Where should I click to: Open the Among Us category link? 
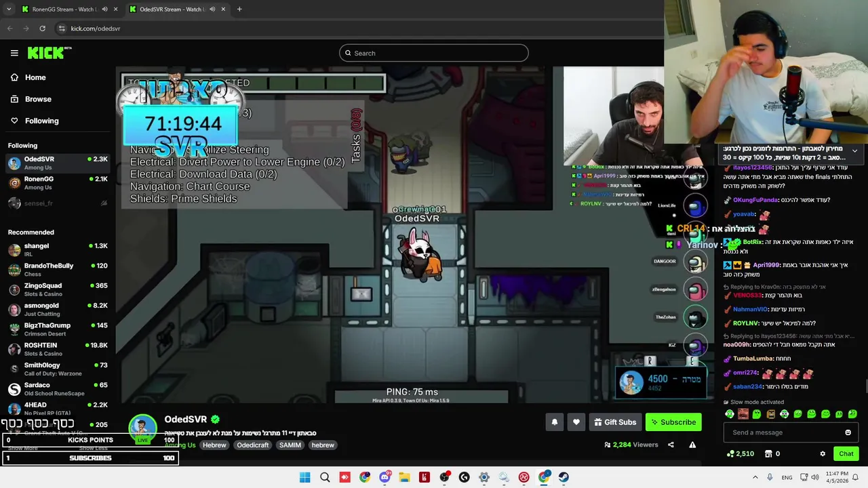[180, 445]
